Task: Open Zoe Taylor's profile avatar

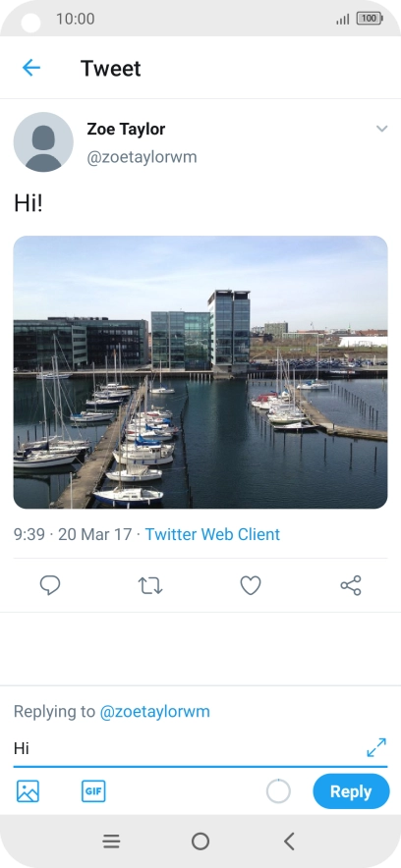Action: [43, 142]
